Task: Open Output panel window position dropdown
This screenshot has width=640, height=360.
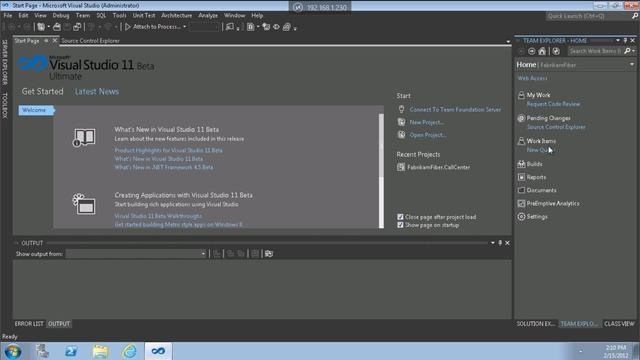Action: [493, 243]
